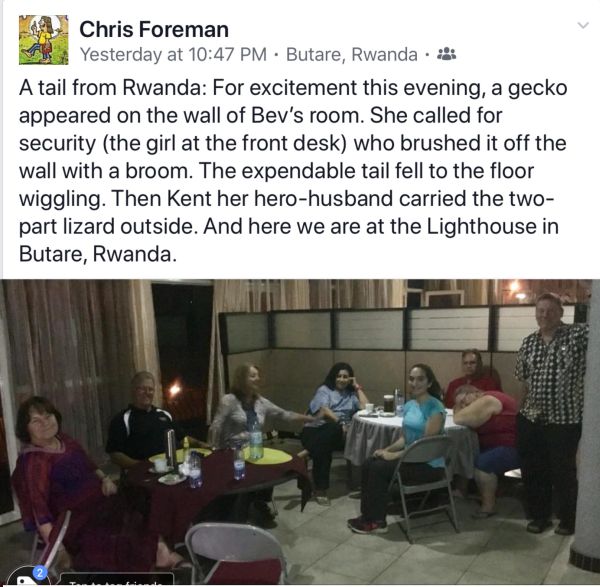Click the Chris Foreman name link

[x=153, y=29]
